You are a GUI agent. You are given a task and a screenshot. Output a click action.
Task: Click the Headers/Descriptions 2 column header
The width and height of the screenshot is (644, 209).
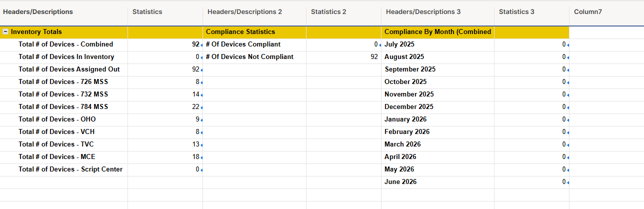[254, 12]
